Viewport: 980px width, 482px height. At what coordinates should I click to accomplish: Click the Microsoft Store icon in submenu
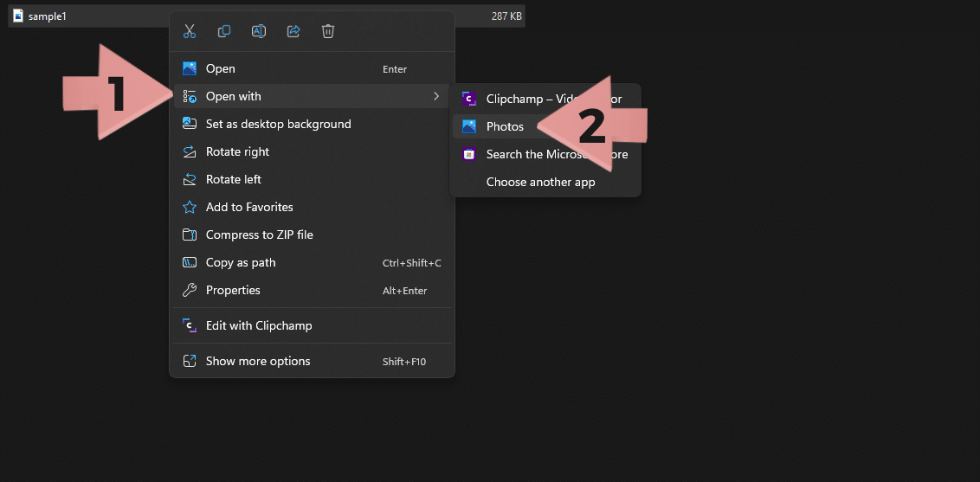[x=468, y=154]
